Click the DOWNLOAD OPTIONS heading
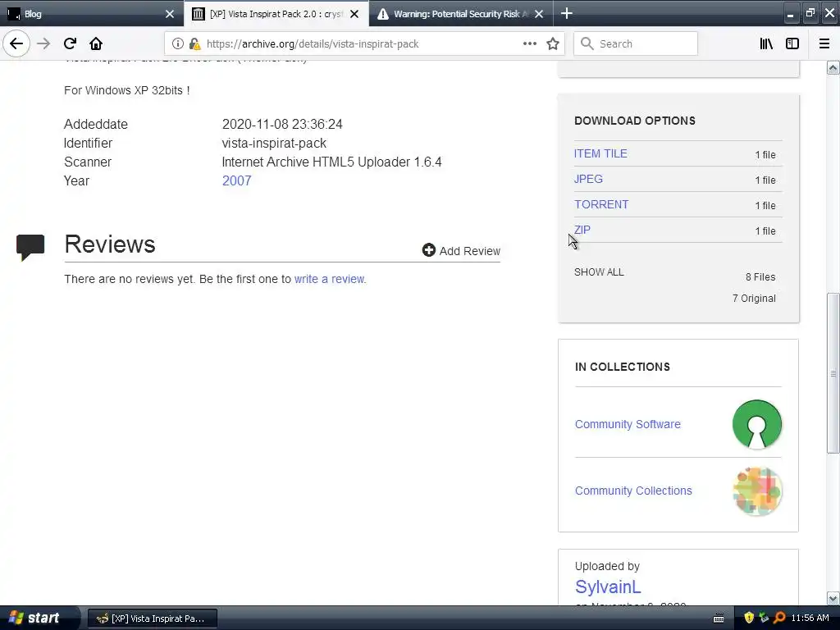 pyautogui.click(x=635, y=121)
